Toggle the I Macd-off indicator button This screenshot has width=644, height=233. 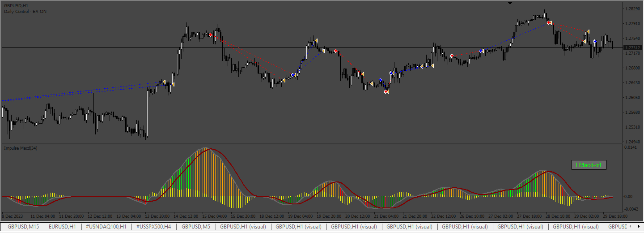(589, 165)
